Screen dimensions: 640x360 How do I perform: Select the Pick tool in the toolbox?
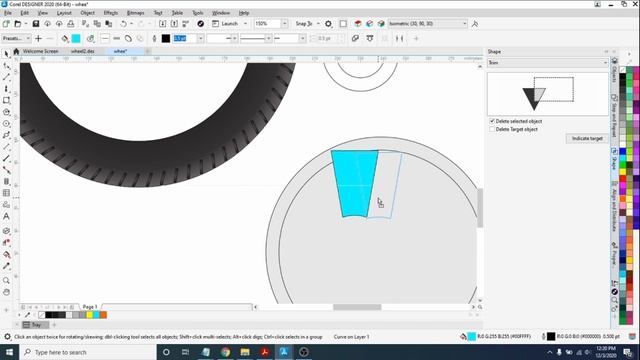(6, 54)
